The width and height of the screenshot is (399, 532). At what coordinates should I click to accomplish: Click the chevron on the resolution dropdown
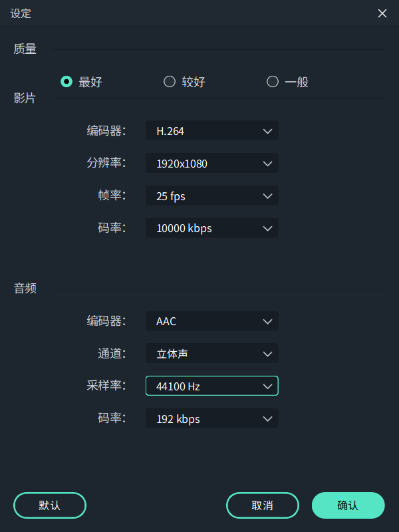click(267, 164)
